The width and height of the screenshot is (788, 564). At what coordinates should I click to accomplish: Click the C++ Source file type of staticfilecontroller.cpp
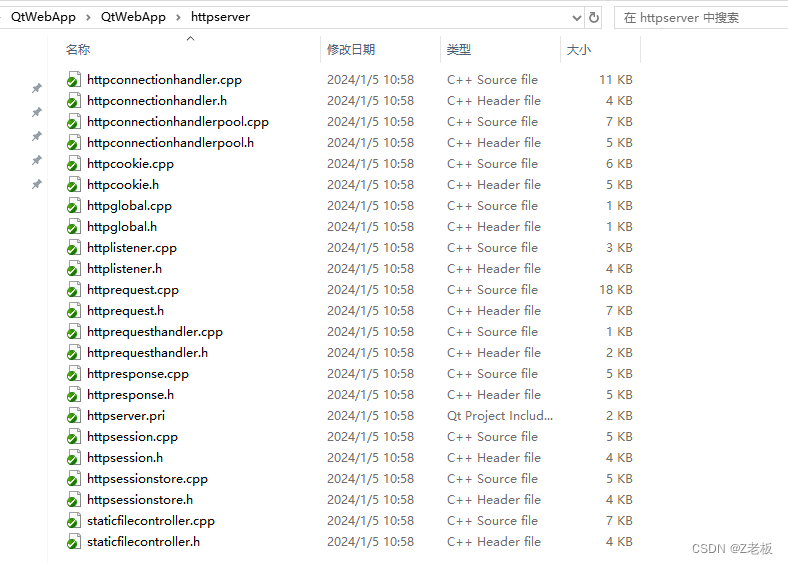492,521
